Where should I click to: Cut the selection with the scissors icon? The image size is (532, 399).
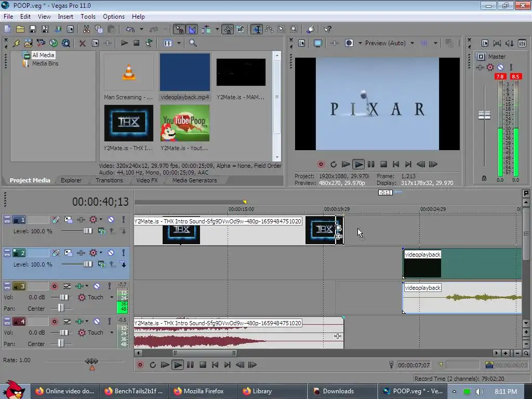pyautogui.click(x=87, y=29)
